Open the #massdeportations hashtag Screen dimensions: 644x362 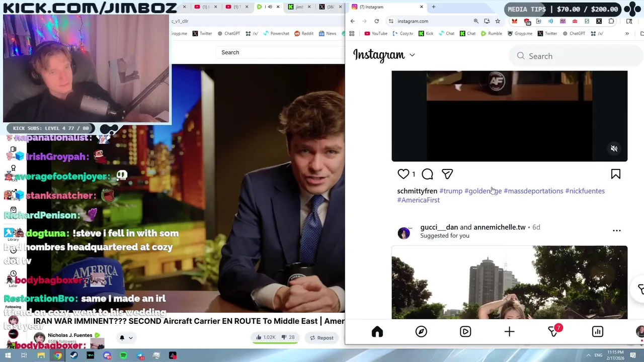(533, 191)
